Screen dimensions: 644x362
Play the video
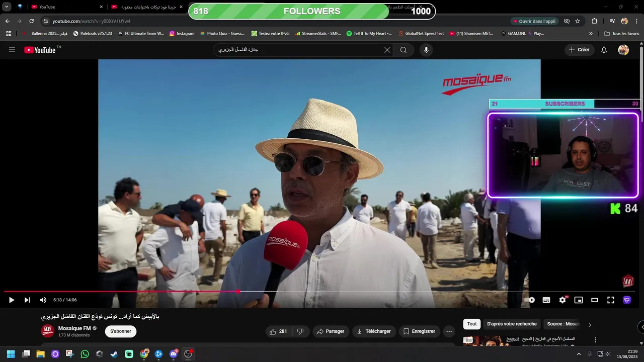point(11,300)
